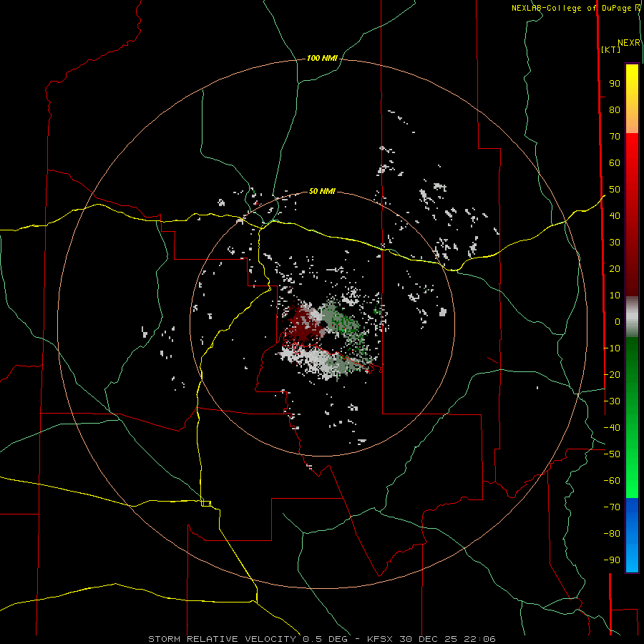Screen dimensions: 644x644
Task: Click the dark red outbound velocity echo near radar
Action: pos(303,323)
